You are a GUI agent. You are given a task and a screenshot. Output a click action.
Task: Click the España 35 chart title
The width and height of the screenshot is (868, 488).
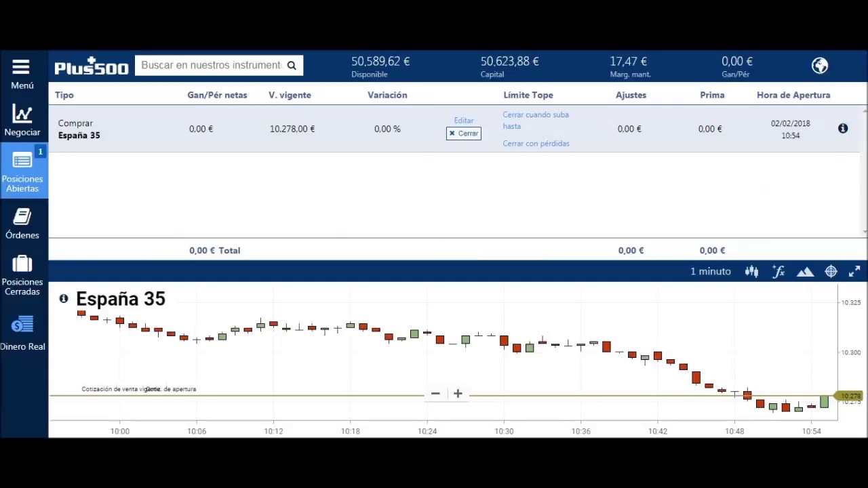(x=121, y=299)
